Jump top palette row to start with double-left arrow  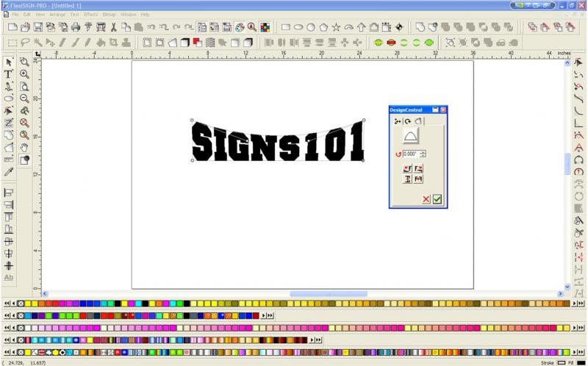[7, 304]
